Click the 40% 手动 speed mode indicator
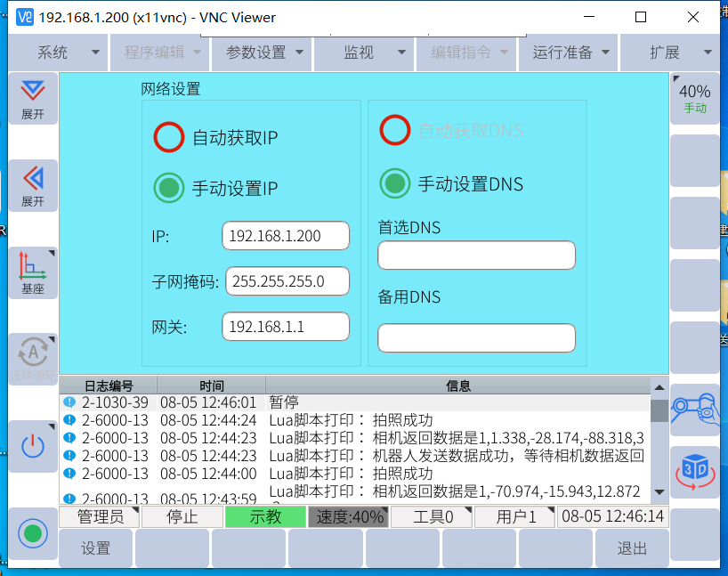Image resolution: width=728 pixels, height=576 pixels. point(694,98)
